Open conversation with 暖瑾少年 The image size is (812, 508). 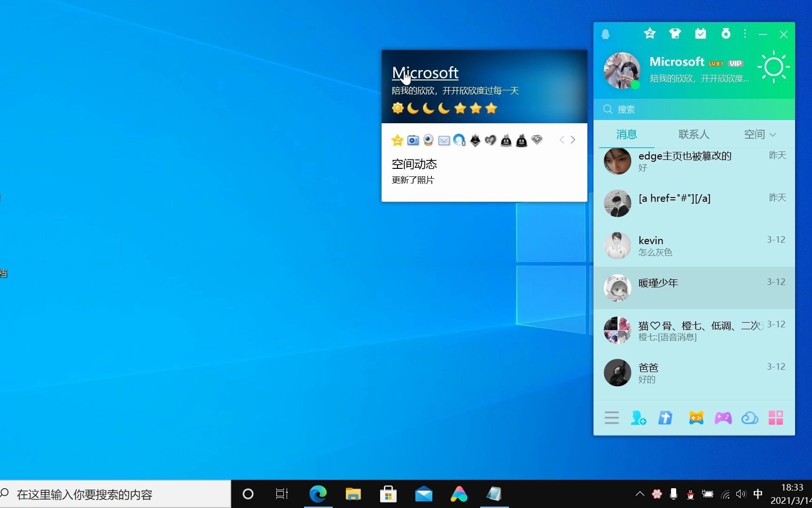click(695, 288)
